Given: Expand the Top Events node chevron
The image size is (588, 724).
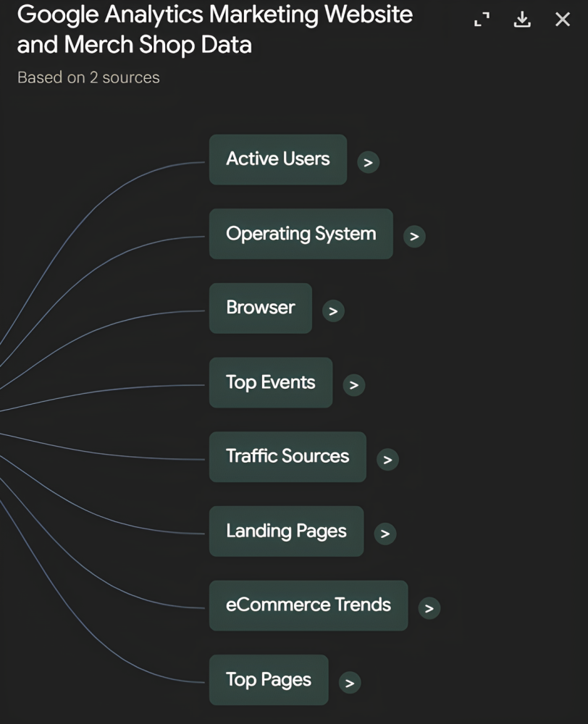Looking at the screenshot, I should (354, 385).
